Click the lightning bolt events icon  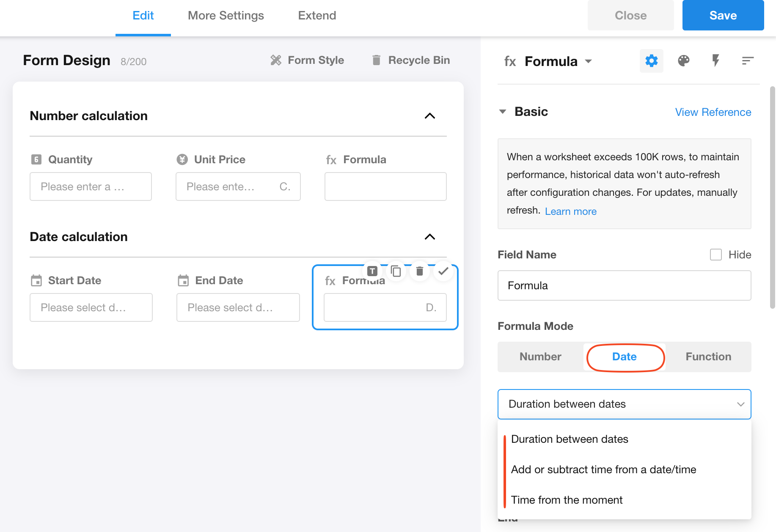point(715,61)
